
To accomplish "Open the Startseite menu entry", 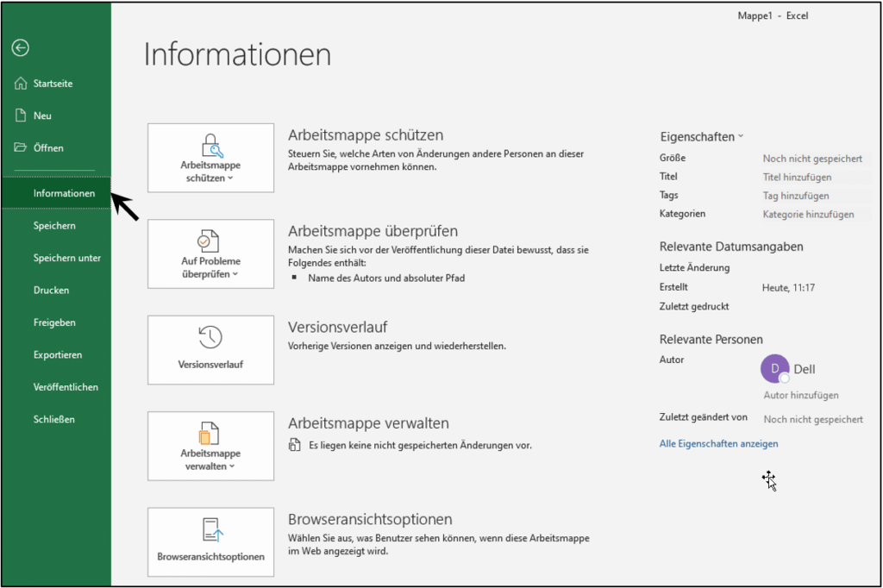I will click(x=53, y=84).
